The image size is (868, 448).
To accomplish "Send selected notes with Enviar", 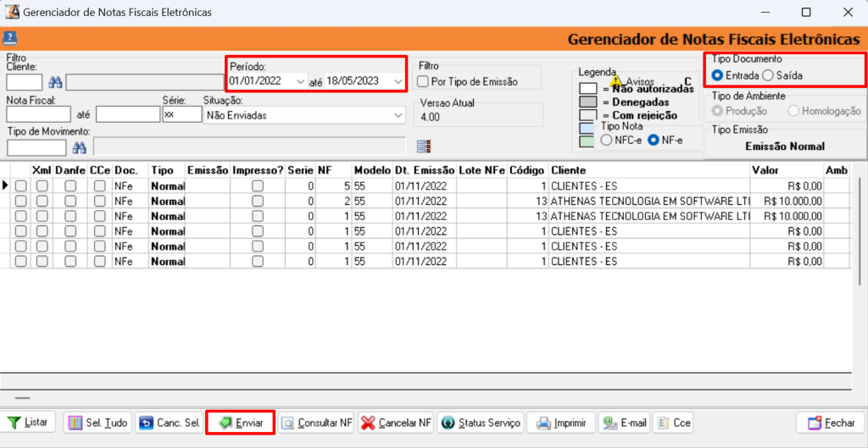I will 240,423.
